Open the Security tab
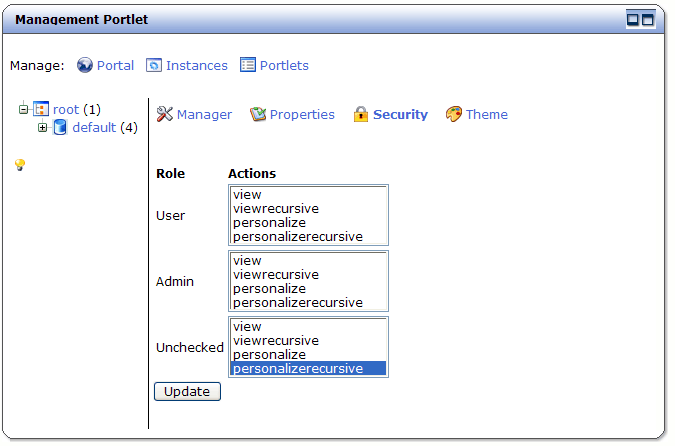 coord(400,114)
